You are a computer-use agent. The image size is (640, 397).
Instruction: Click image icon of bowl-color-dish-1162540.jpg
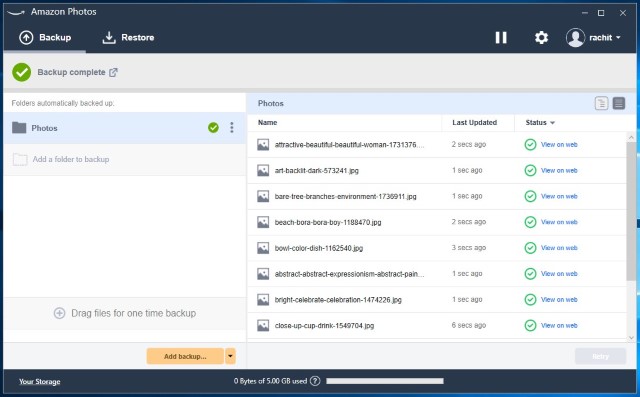263,248
